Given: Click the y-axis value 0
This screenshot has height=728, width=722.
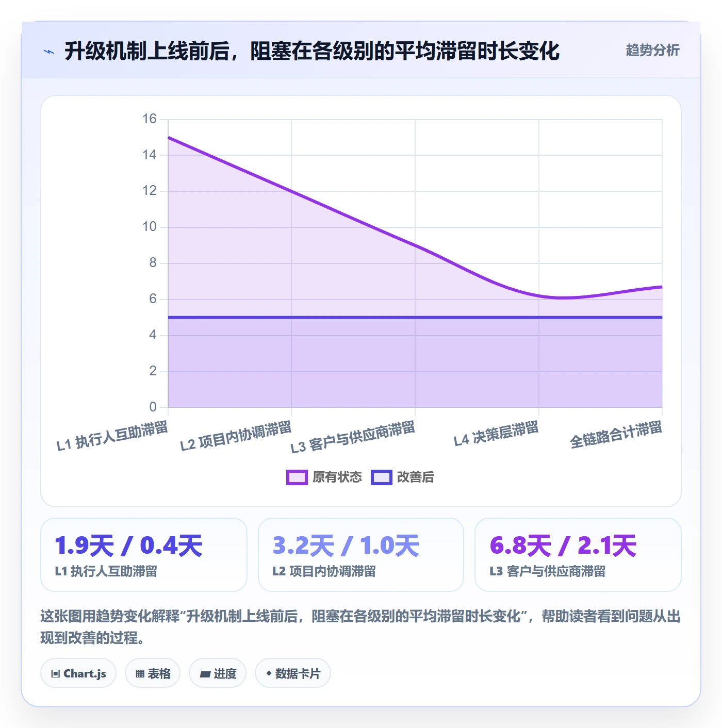Looking at the screenshot, I should tap(153, 407).
